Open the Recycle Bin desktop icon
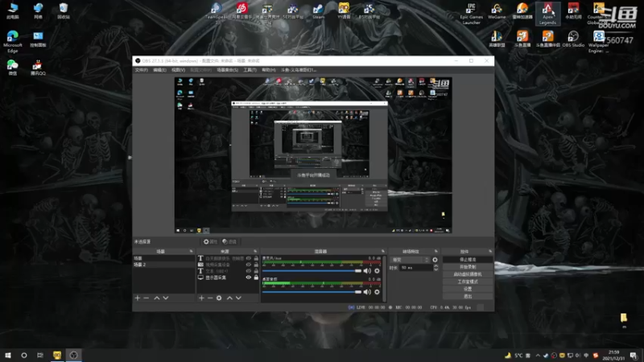This screenshot has width=644, height=362. (x=64, y=11)
